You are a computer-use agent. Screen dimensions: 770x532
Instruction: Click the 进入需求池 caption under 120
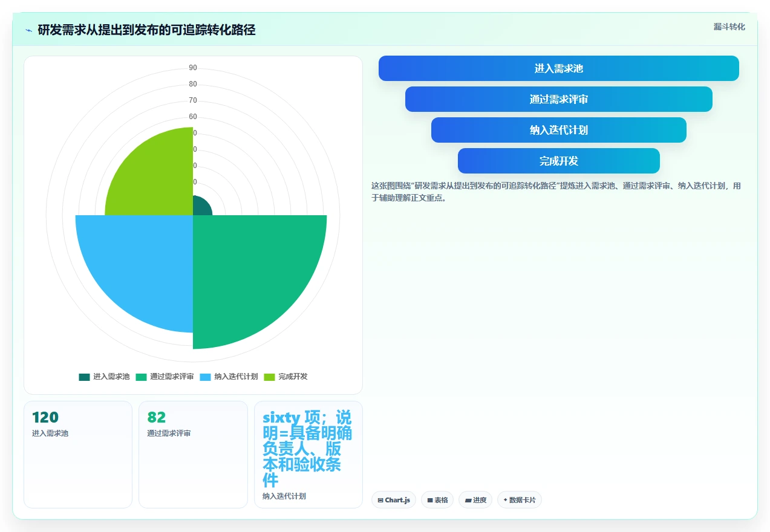click(x=50, y=433)
